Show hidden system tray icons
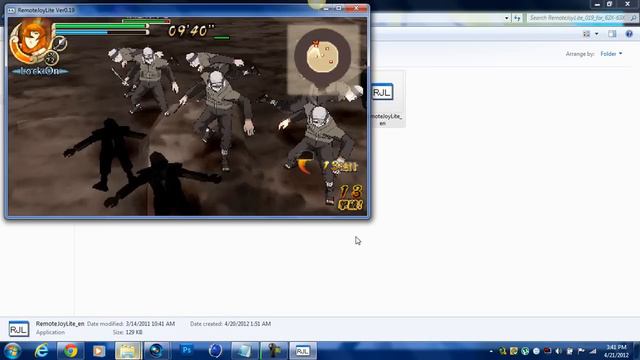This screenshot has height=360, width=640. 491,351
